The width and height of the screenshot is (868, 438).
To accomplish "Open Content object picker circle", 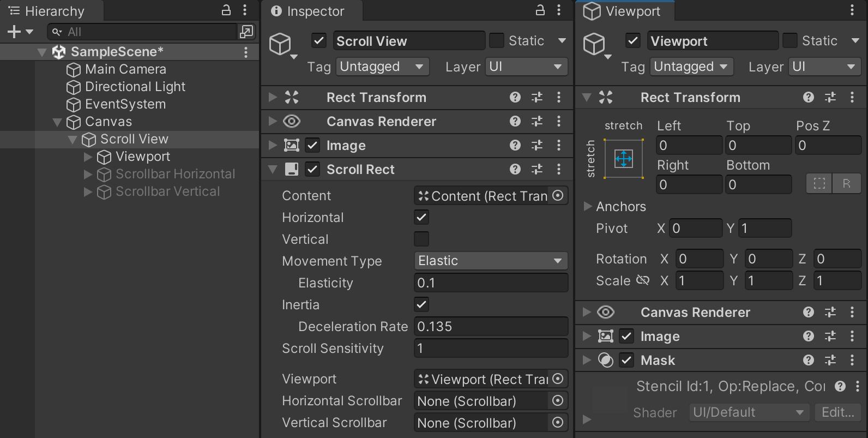I will point(558,195).
